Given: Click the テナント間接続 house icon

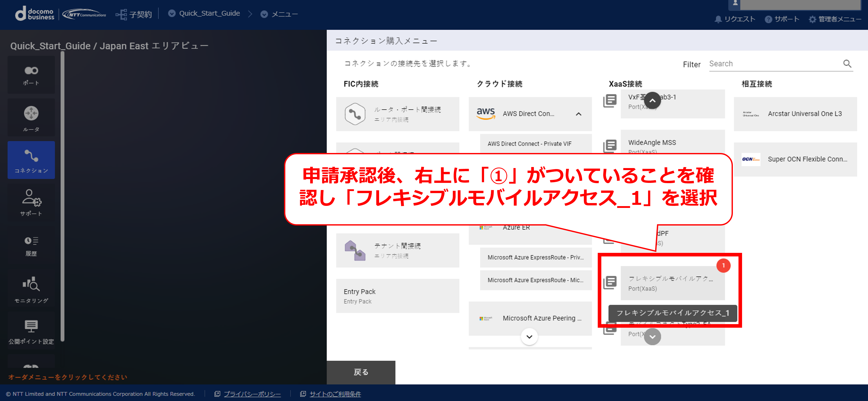Looking at the screenshot, I should 355,250.
